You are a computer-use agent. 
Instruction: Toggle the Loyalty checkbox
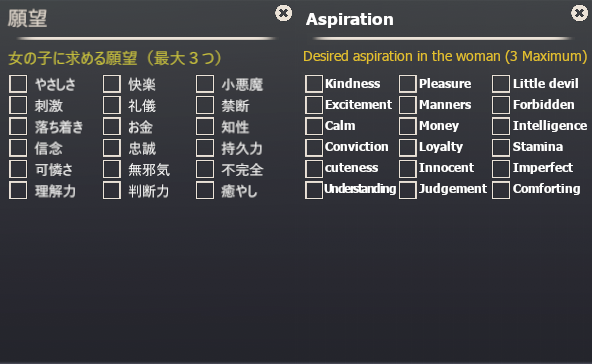tap(408, 147)
